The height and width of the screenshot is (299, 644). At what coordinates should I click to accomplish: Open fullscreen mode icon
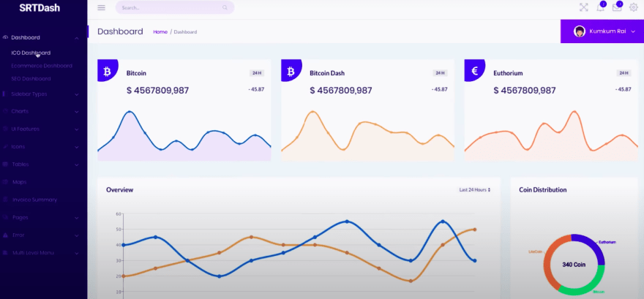tap(584, 7)
